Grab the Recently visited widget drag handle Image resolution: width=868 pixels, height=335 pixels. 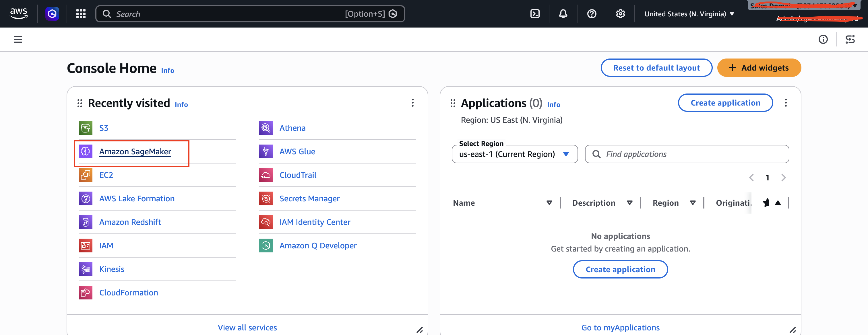[80, 103]
